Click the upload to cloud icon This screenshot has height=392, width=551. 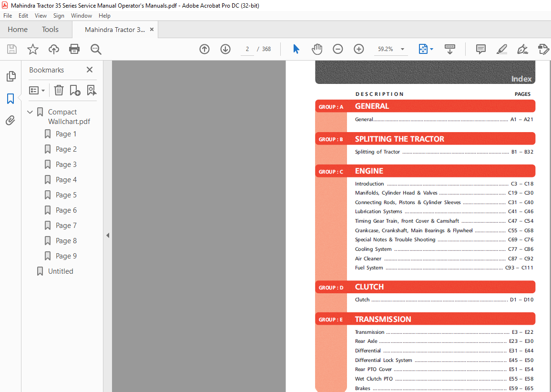click(x=54, y=49)
